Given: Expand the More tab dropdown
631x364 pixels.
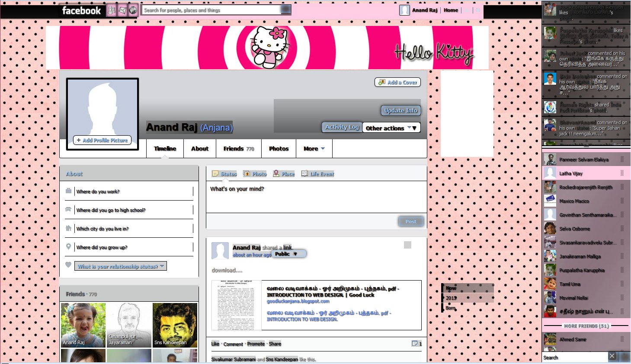Looking at the screenshot, I should pyautogui.click(x=314, y=149).
